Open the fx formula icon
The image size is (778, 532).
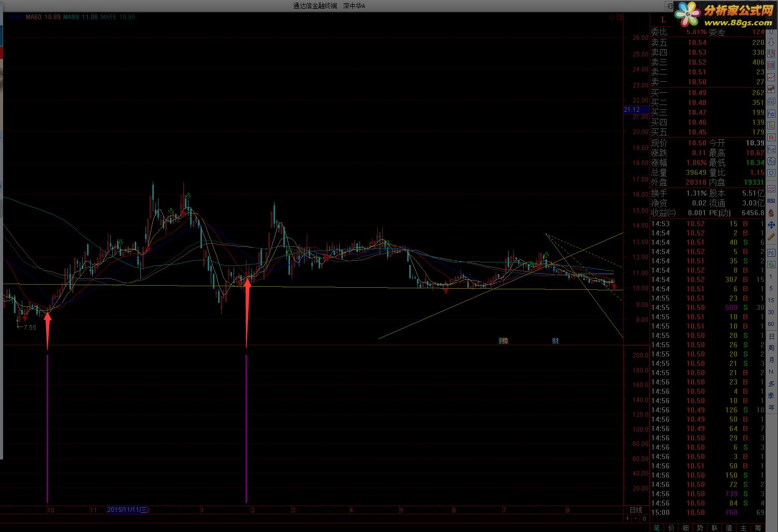click(771, 161)
